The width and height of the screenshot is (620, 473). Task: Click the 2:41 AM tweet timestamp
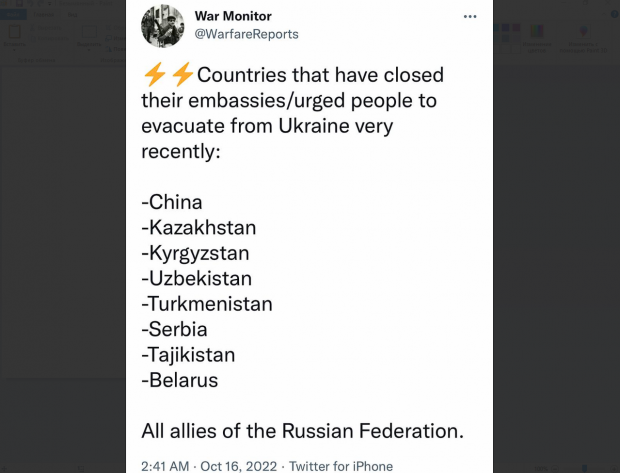coord(166,466)
